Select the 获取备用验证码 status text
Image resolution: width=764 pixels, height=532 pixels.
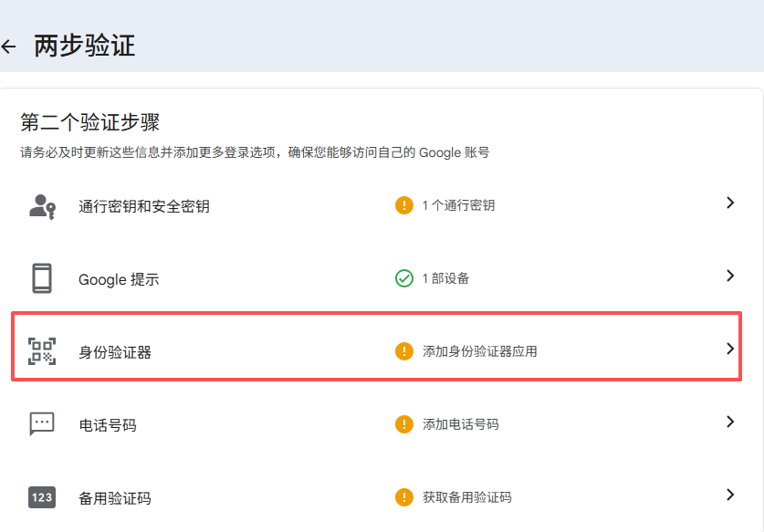click(x=466, y=497)
